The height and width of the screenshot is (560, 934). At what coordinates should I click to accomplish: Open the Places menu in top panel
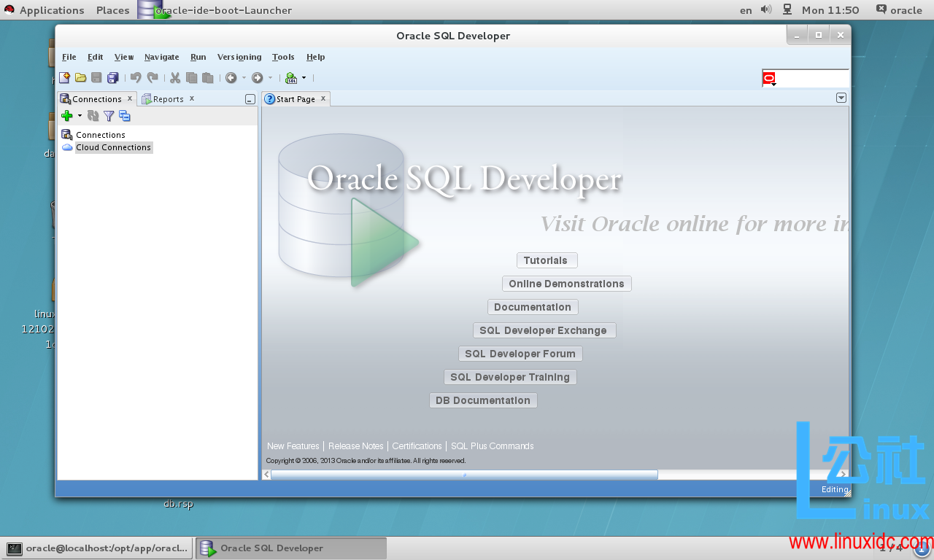tap(112, 10)
